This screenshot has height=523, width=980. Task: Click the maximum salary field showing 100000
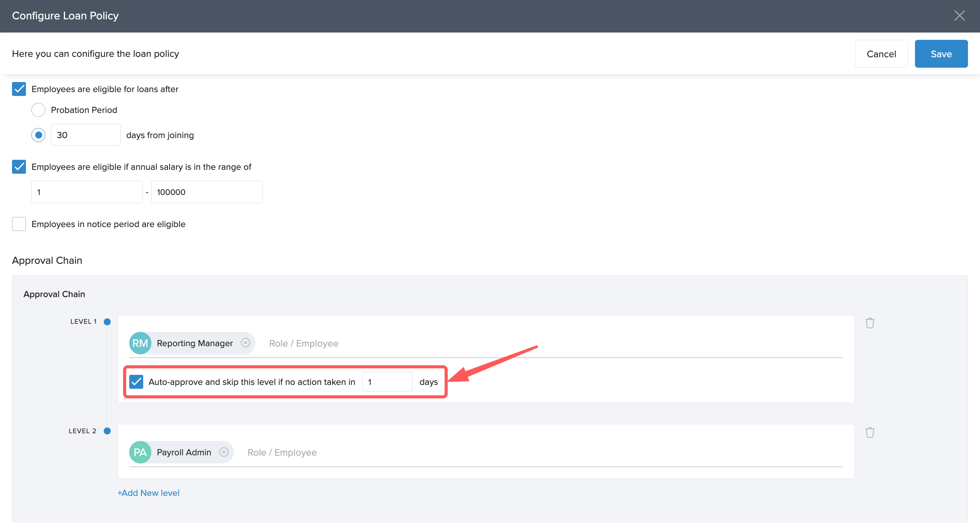(207, 192)
